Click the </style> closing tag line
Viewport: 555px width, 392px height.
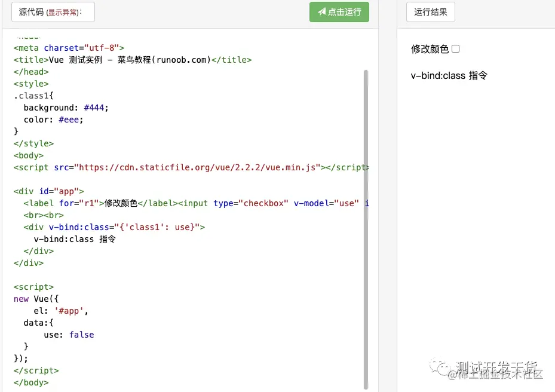coord(33,143)
